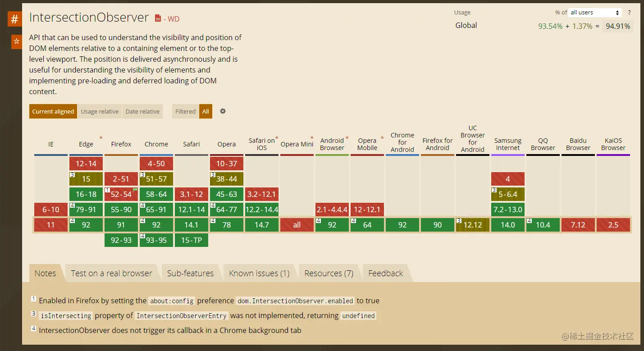Screen dimensions: 644x351
Task: Open Test on a real browser tab
Action: pos(111,273)
